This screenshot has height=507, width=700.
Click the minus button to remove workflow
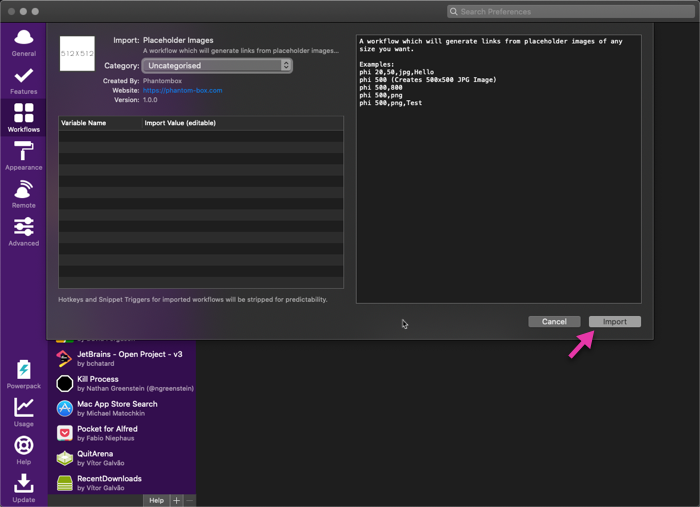[189, 500]
